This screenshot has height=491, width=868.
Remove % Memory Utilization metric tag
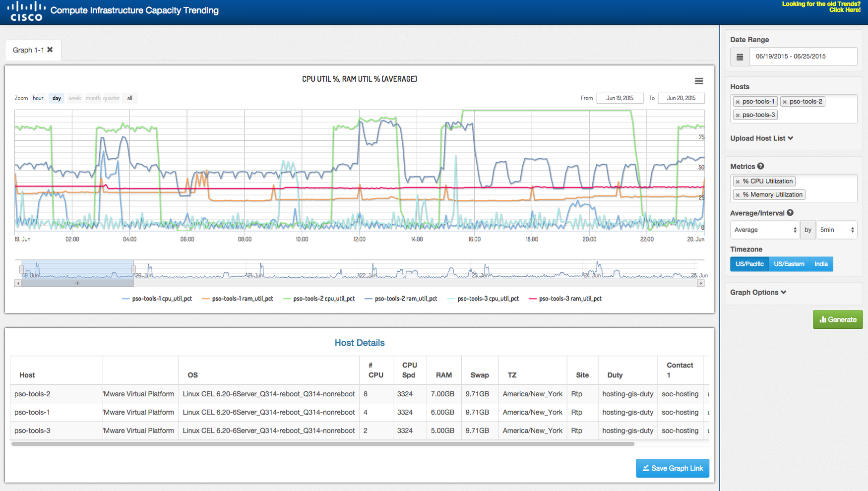click(738, 195)
